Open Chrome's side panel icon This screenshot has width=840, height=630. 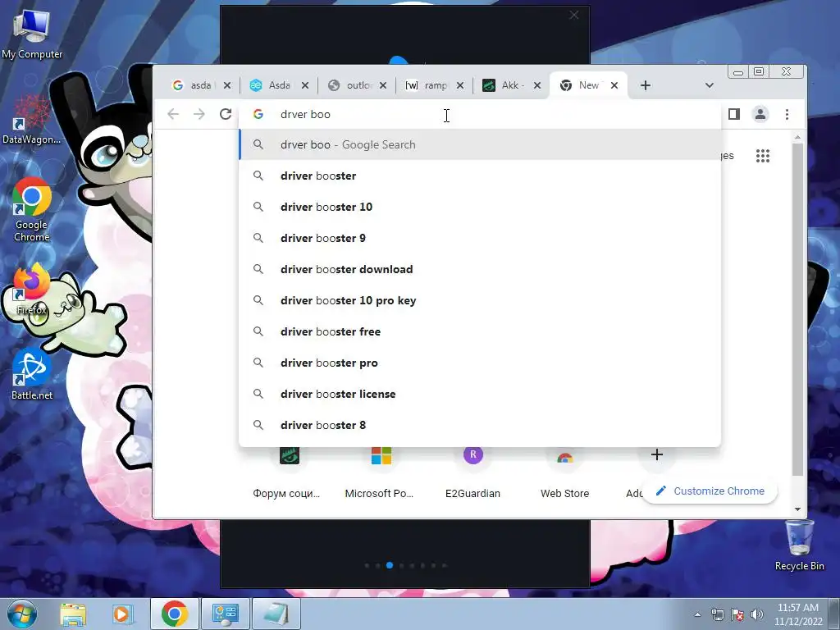point(734,114)
